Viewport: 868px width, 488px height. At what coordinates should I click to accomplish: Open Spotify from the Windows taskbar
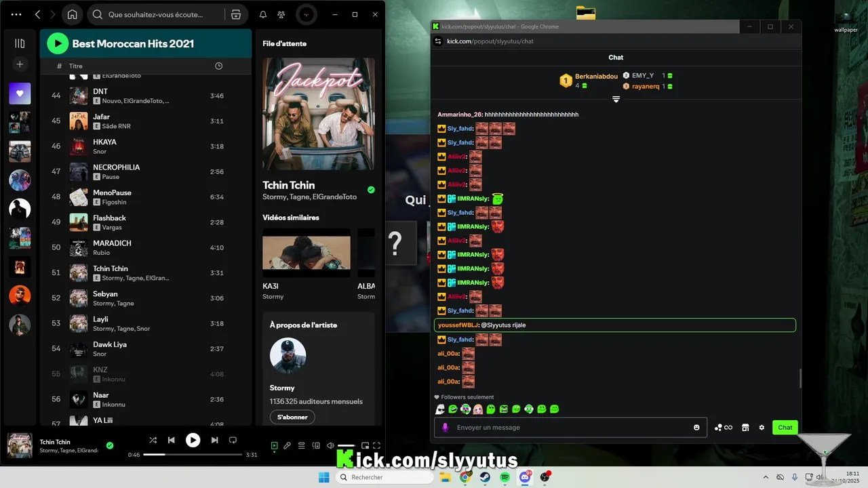click(505, 477)
